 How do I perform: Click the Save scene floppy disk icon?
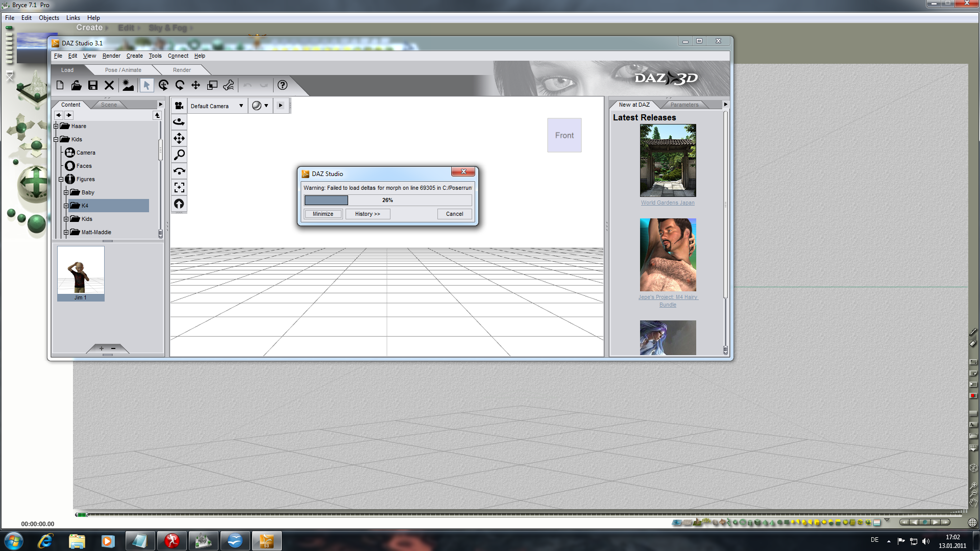point(92,85)
